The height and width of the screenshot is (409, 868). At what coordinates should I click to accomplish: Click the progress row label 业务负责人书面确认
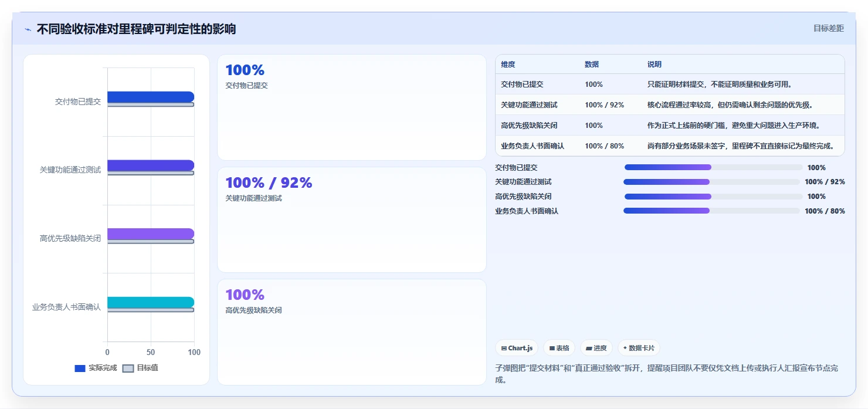coord(527,211)
